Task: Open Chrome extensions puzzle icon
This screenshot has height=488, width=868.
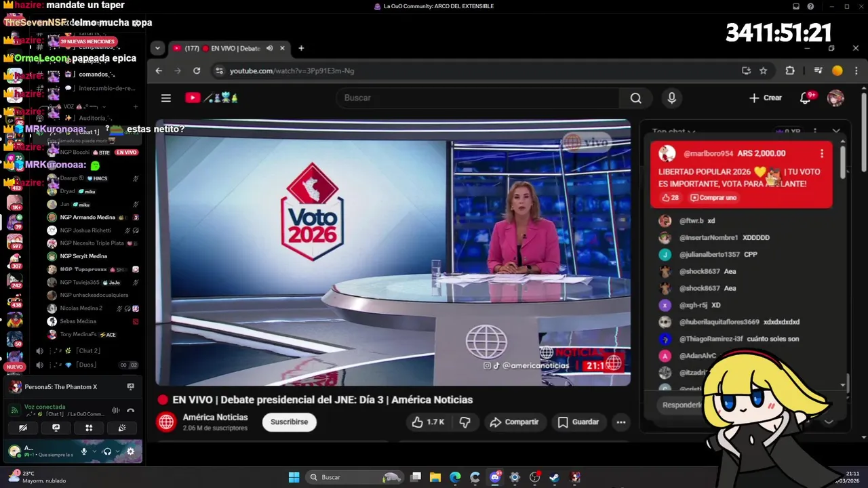Action: point(790,70)
